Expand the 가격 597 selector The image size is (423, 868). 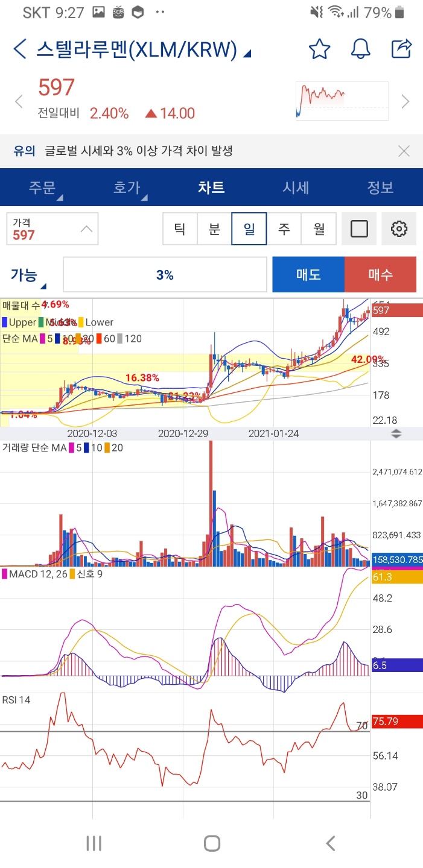(52, 229)
